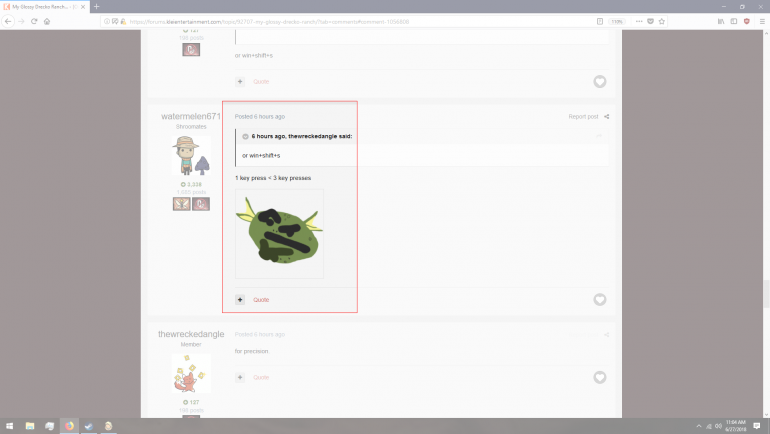This screenshot has height=434, width=770.
Task: Open thewreckedangle user profile name
Action: pos(191,334)
